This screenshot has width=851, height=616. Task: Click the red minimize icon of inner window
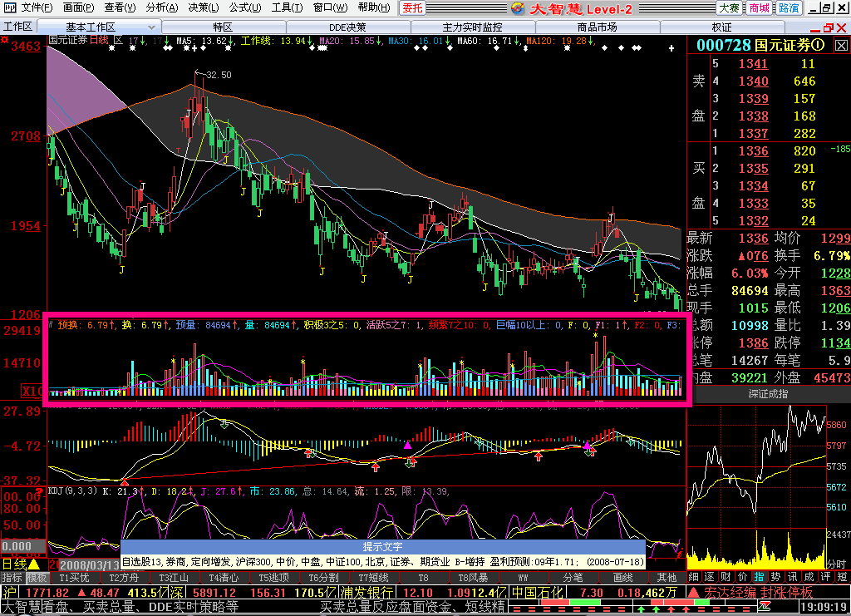click(x=815, y=29)
